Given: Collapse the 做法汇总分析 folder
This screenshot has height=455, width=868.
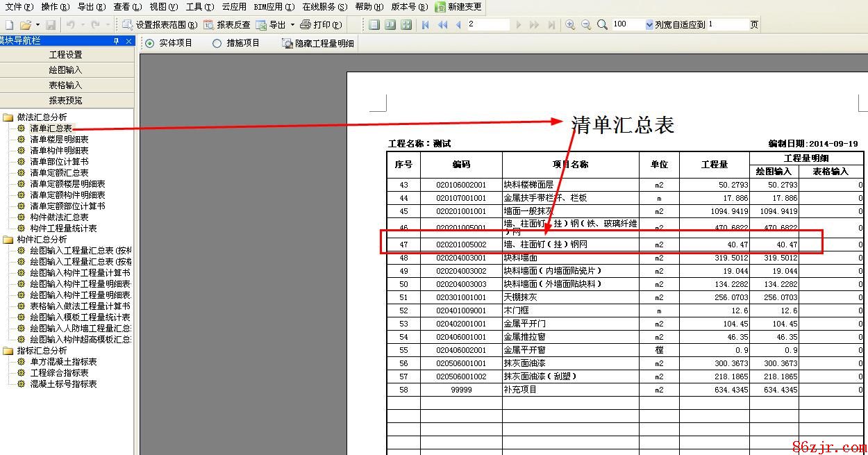Looking at the screenshot, I should tap(8, 117).
